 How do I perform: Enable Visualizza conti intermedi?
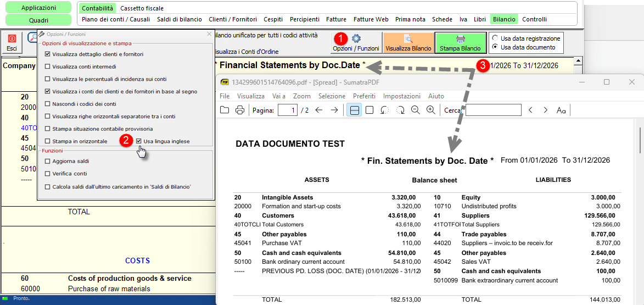[48, 66]
